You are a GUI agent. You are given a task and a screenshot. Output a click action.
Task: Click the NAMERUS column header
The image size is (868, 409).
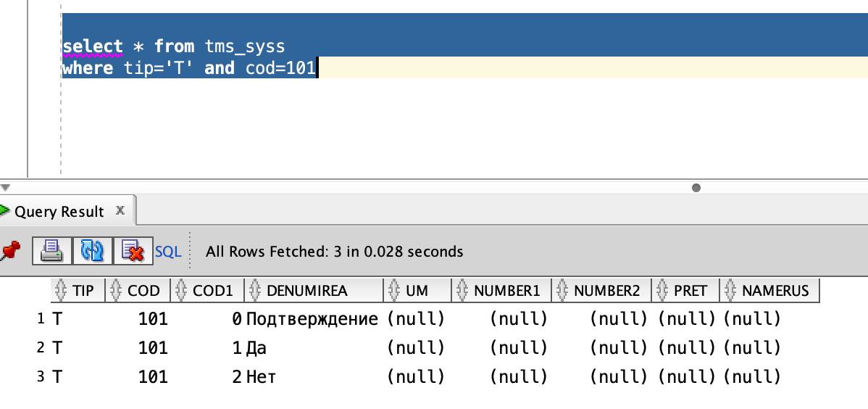point(769,290)
